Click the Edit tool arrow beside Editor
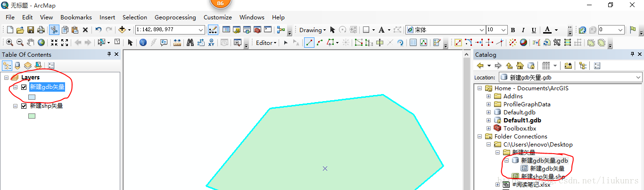Viewport: 644px width, 190px height. (x=286, y=43)
